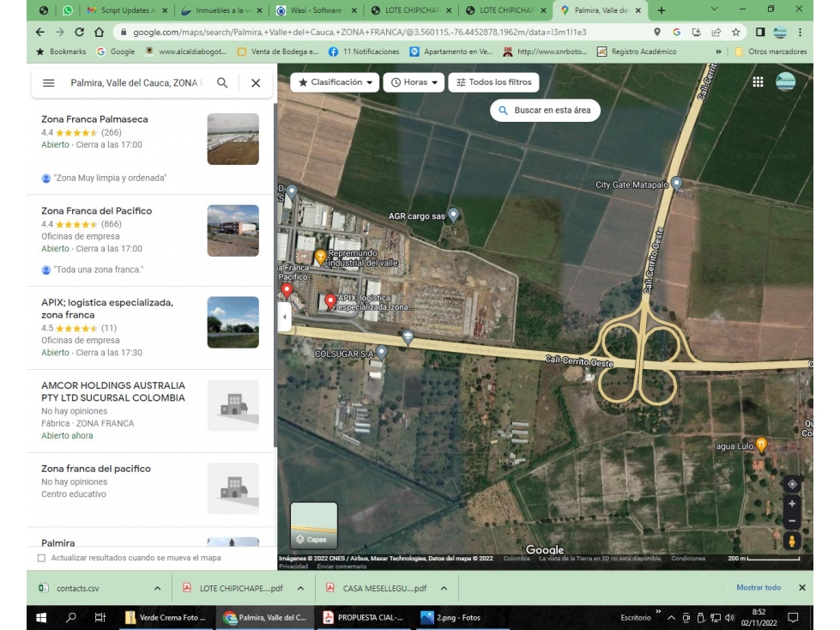Screen dimensions: 840x630
Task: Collapse the side results panel
Action: point(285,317)
